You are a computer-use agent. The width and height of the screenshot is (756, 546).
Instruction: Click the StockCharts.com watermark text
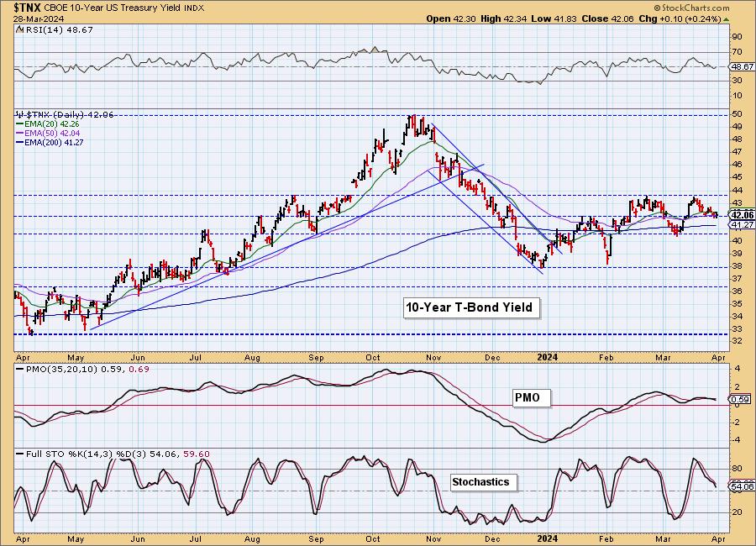(692, 8)
